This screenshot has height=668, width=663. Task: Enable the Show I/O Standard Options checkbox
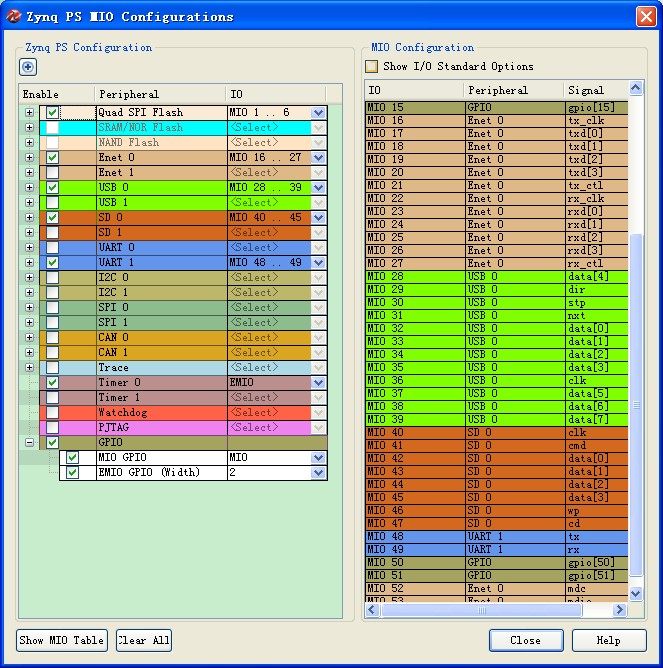[372, 67]
